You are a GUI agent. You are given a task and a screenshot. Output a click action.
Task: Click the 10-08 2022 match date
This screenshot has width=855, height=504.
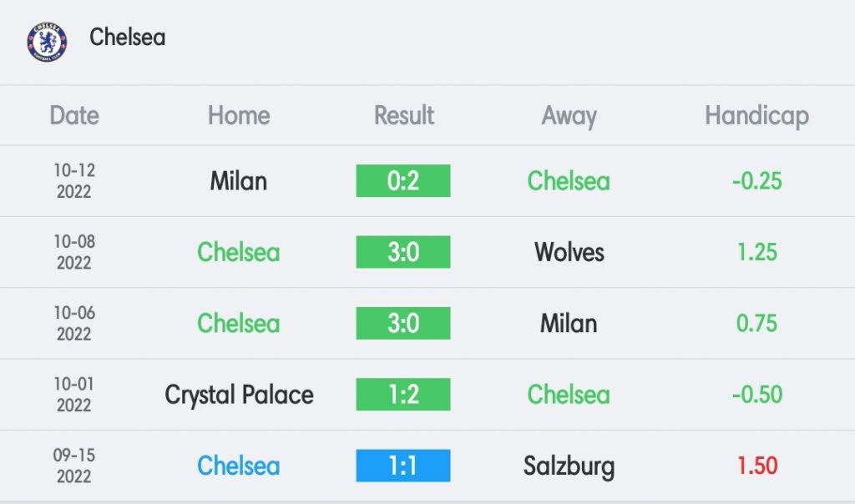(74, 252)
